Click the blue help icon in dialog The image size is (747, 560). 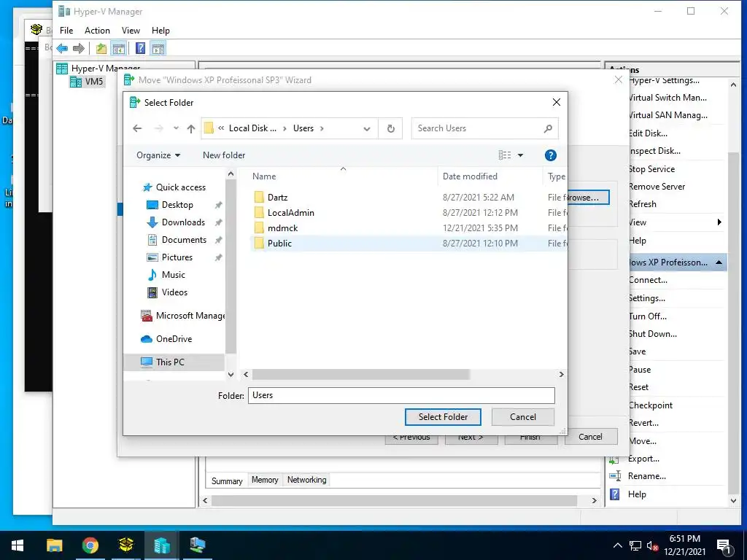tap(550, 155)
